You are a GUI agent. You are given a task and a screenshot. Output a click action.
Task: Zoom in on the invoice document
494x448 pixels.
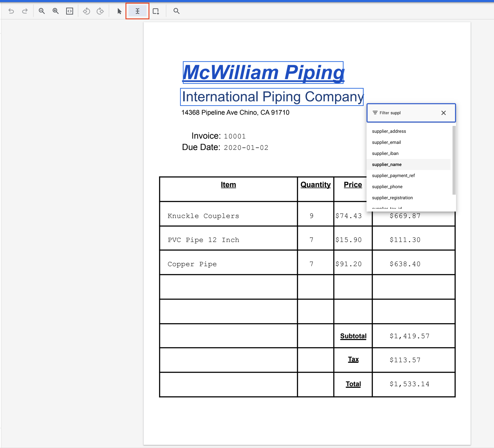coord(56,11)
